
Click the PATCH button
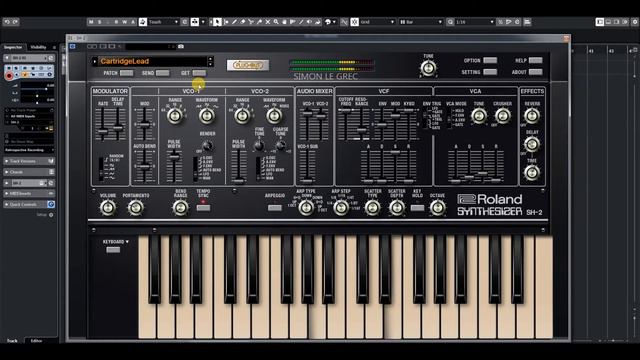(x=126, y=73)
